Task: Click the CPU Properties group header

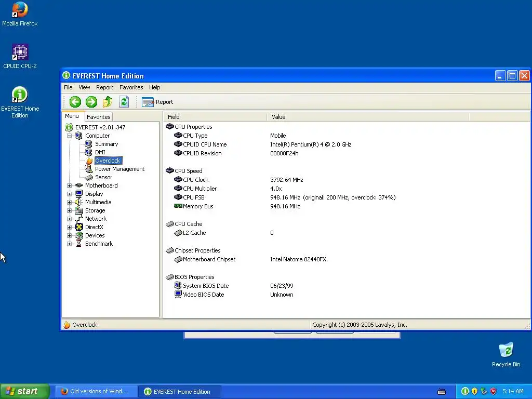Action: (x=189, y=127)
